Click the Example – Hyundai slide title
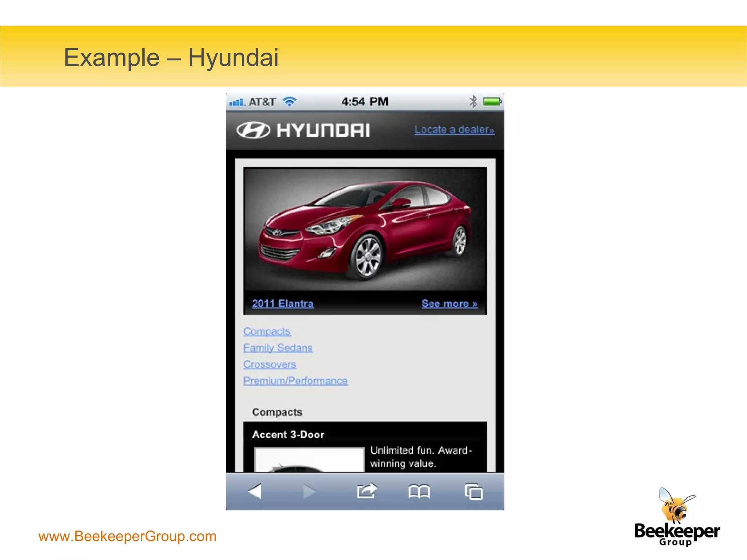The image size is (747, 560). (171, 58)
